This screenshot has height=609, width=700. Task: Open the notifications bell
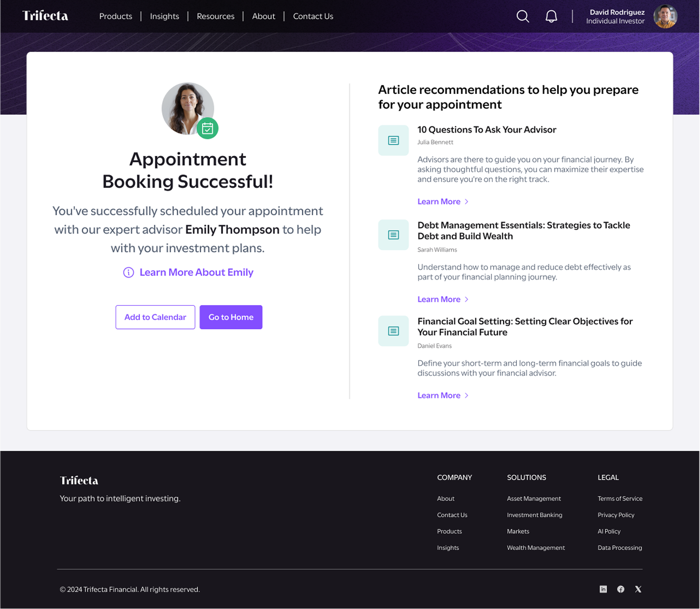coord(551,16)
